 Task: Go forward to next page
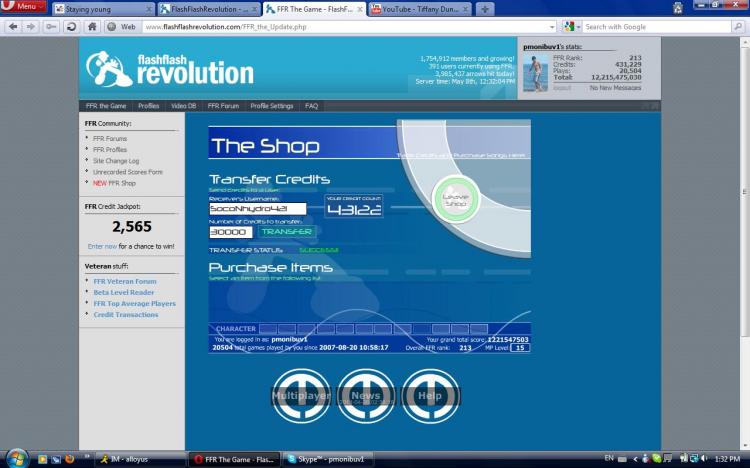pos(31,27)
